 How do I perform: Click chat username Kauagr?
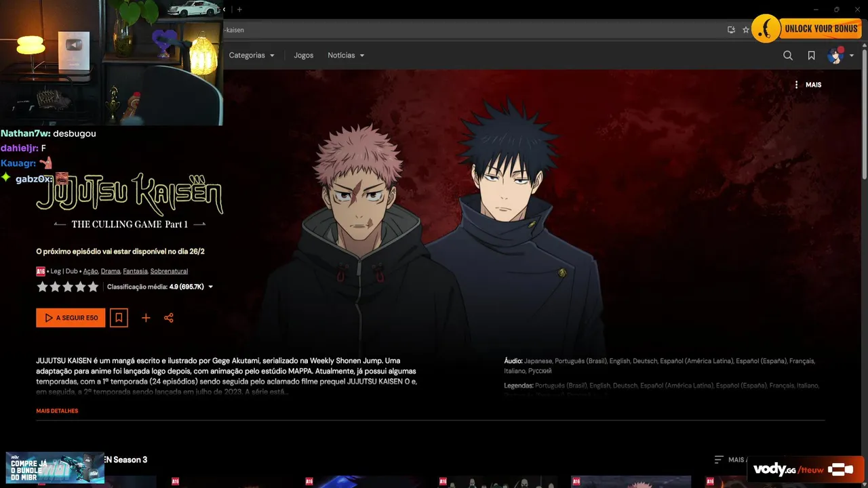click(18, 163)
